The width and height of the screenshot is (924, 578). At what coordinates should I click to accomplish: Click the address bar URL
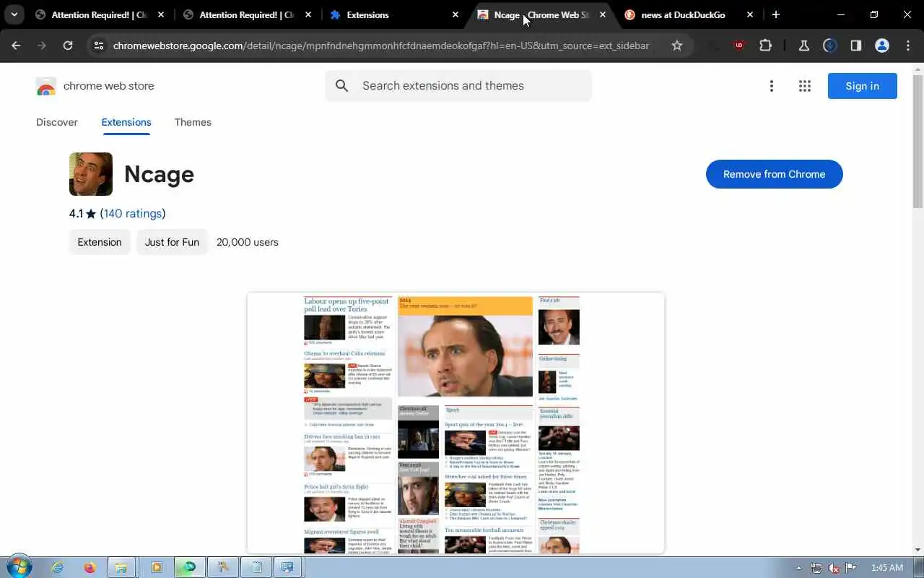click(381, 46)
